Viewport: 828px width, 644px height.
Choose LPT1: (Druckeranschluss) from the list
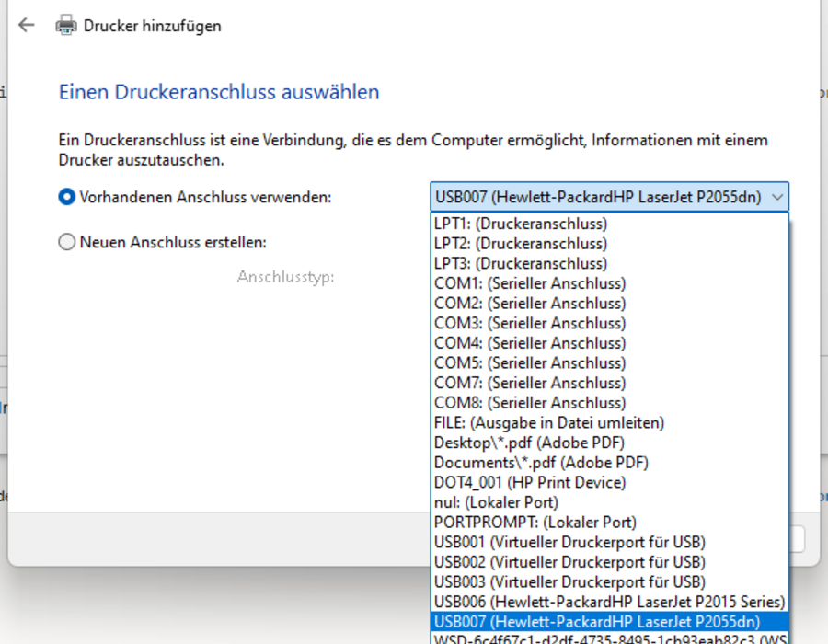point(610,224)
